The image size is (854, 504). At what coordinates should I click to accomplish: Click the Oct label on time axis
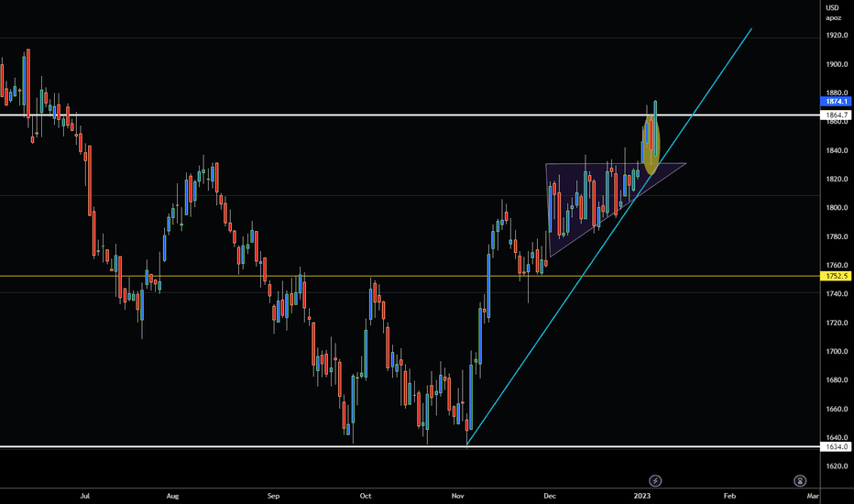(366, 496)
